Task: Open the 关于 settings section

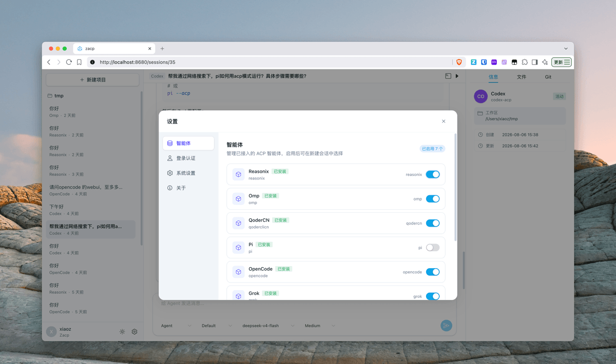Action: (x=188, y=188)
